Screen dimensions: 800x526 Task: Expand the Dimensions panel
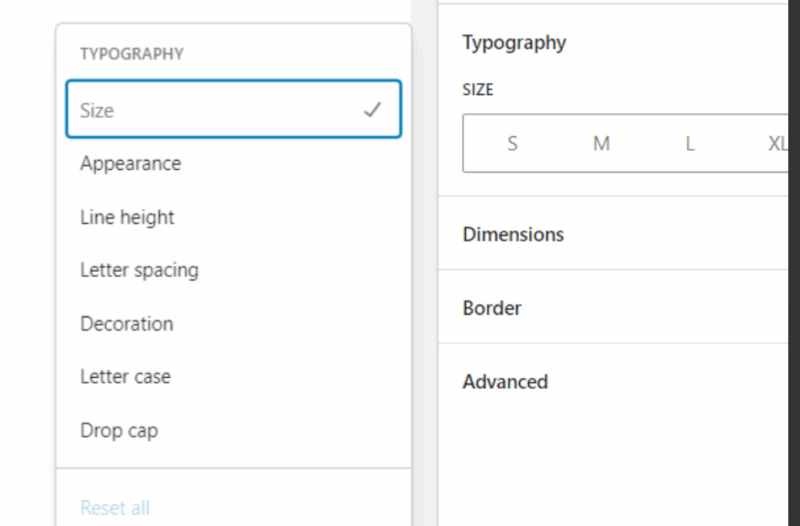pos(513,234)
